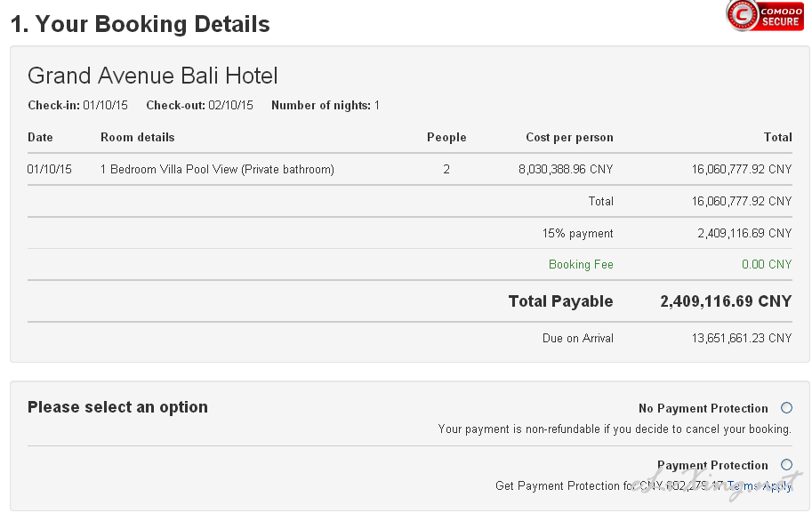
Task: Click the Grand Avenue Bali Hotel title
Action: (153, 76)
